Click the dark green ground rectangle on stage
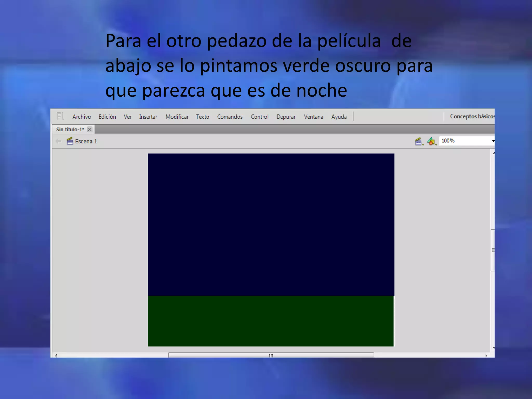The image size is (532, 399). pyautogui.click(x=271, y=321)
